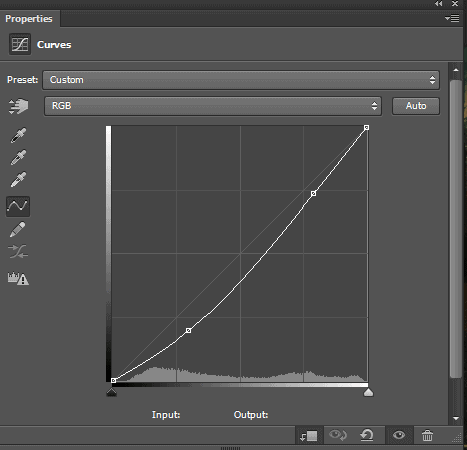Screen dimensions: 467x450
Task: Select the Properties tab
Action: (x=29, y=19)
